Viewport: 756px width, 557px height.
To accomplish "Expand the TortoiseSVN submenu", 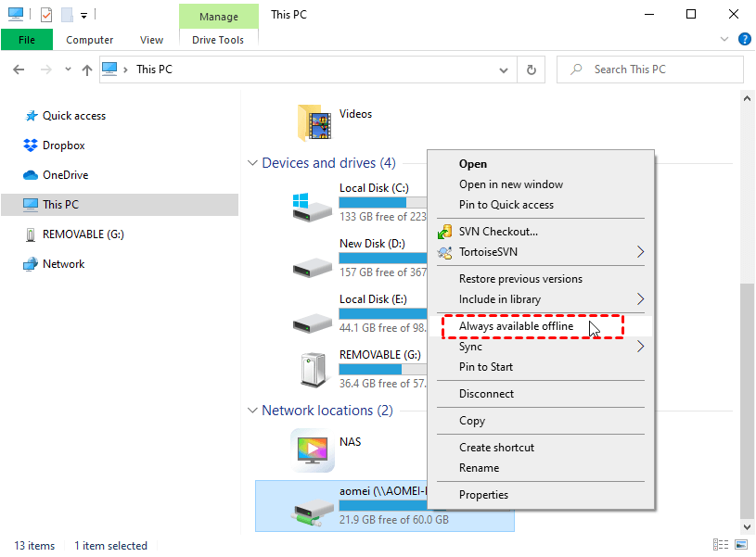I will (639, 251).
